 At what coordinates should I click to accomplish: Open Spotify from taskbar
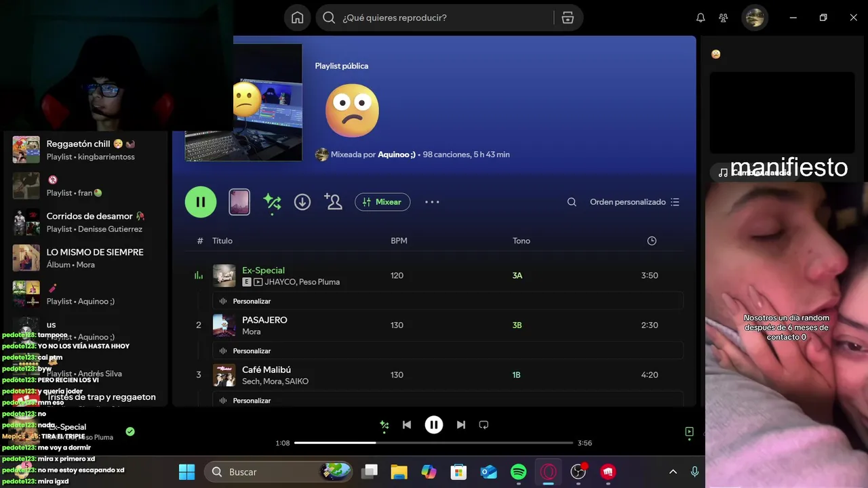pyautogui.click(x=519, y=472)
